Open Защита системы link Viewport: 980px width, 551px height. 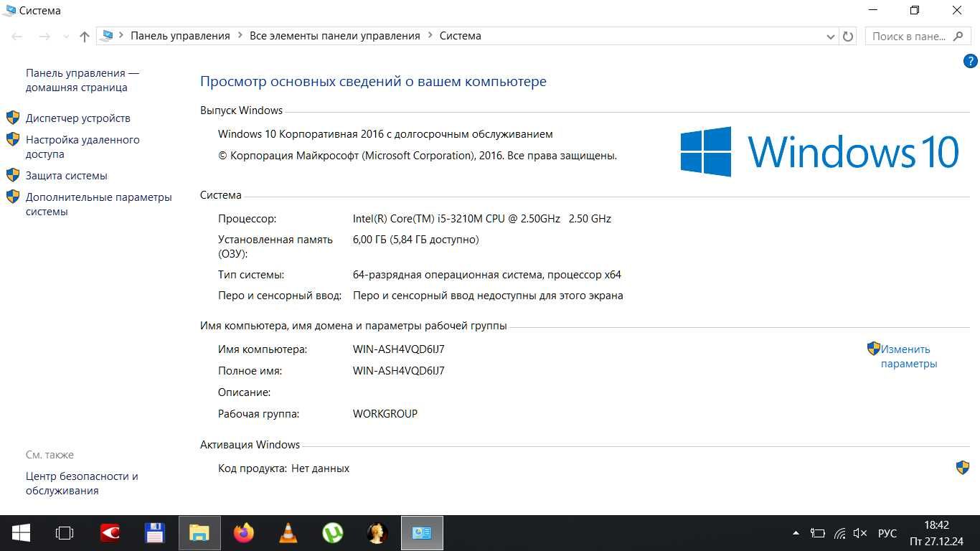click(67, 176)
